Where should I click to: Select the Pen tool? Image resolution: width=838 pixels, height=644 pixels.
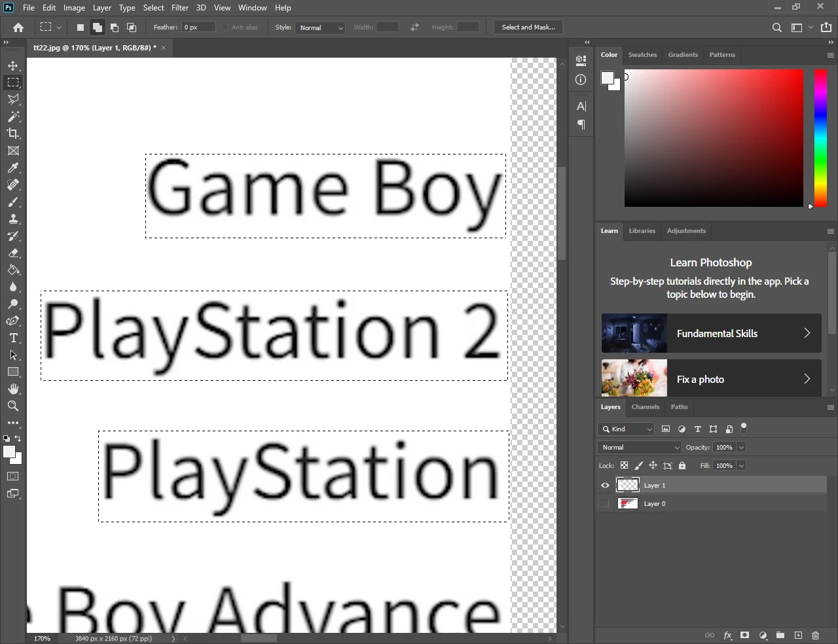click(13, 321)
